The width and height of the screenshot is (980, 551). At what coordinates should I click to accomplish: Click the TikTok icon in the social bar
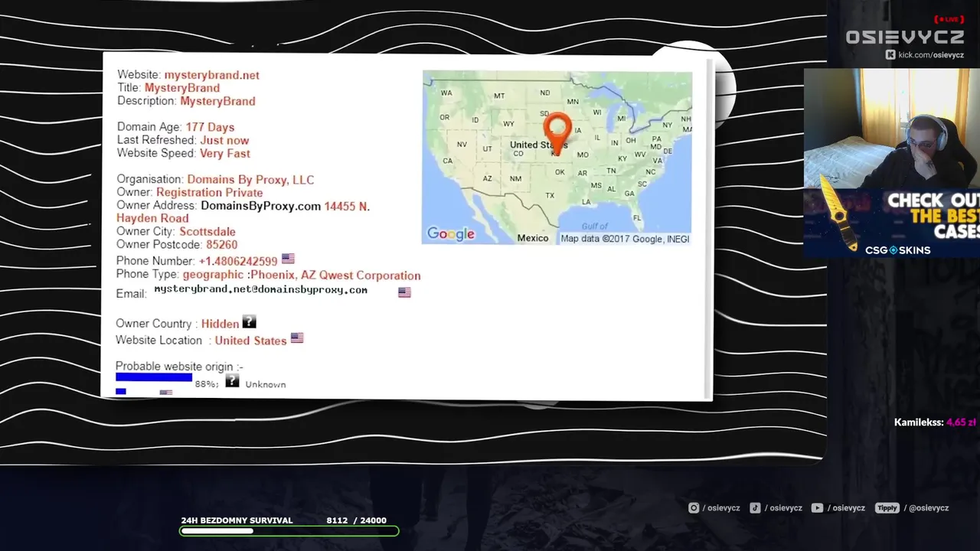click(755, 507)
